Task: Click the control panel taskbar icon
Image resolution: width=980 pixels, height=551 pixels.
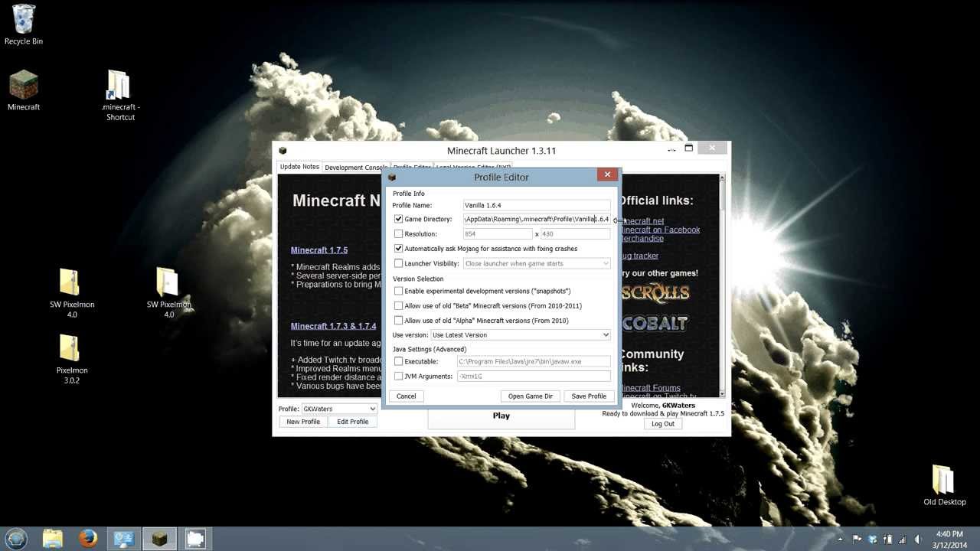Action: click(x=123, y=539)
